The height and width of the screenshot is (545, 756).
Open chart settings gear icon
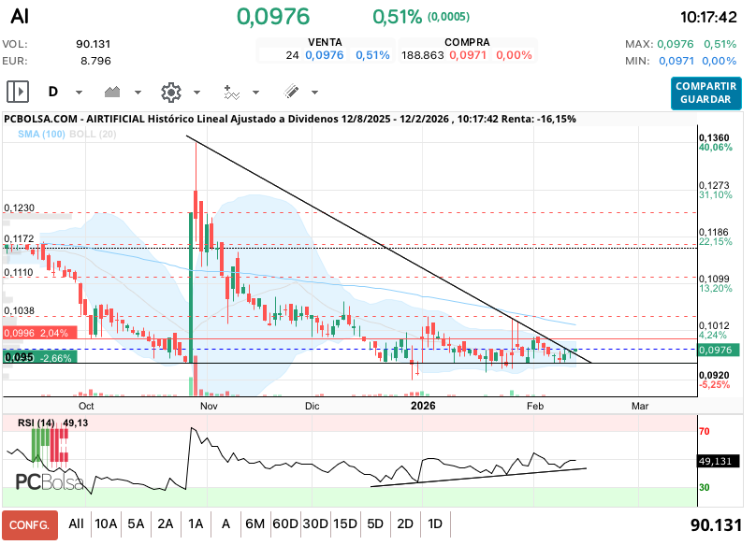pyautogui.click(x=170, y=92)
